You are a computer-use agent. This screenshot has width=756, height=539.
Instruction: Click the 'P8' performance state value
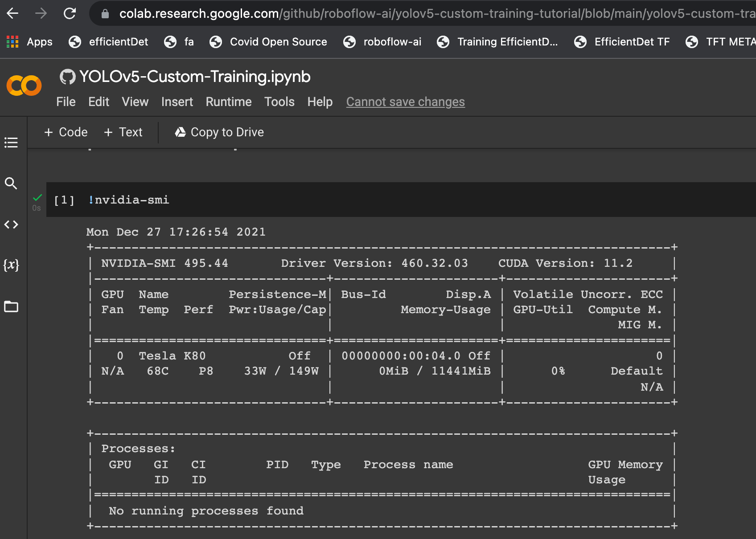click(x=206, y=371)
